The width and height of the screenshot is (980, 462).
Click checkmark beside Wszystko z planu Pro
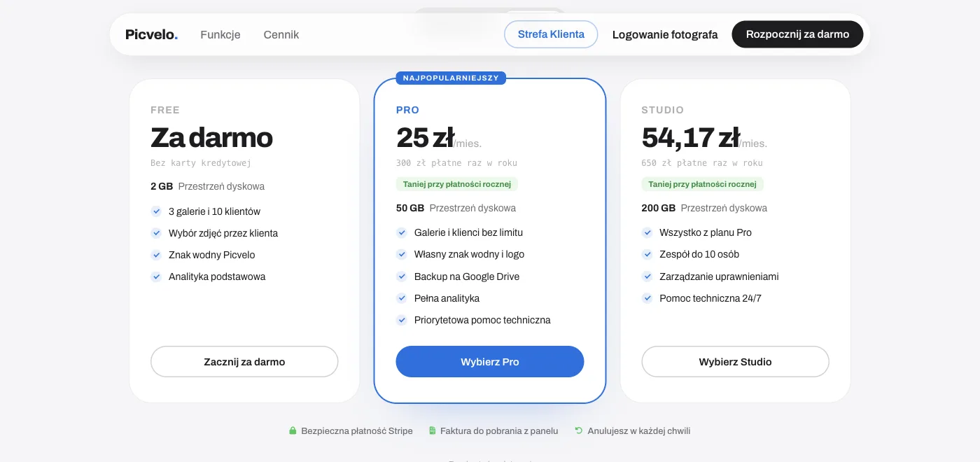point(647,232)
